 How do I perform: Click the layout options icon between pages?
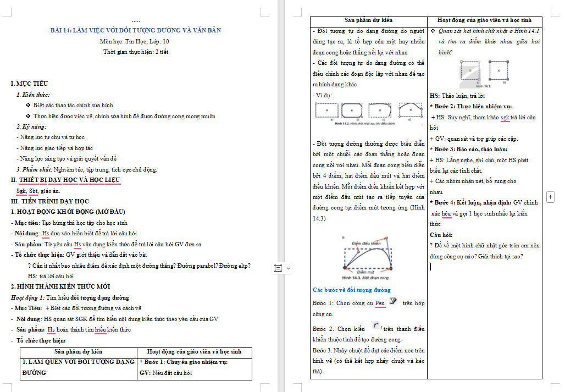pyautogui.click(x=278, y=268)
